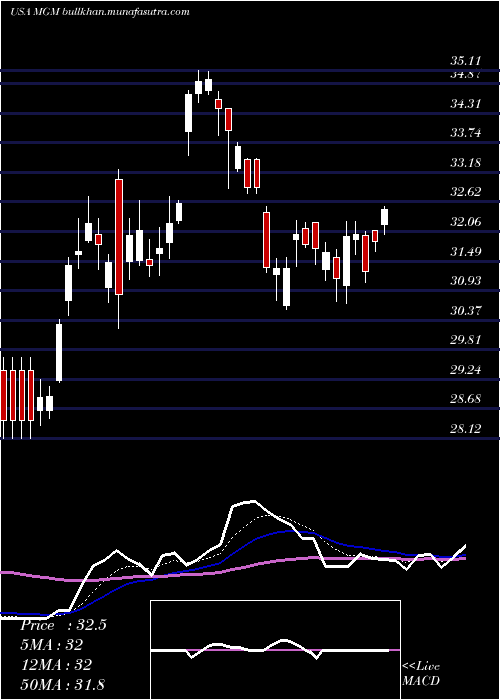
Task: Click the last white candlestick on the right
Action: (384, 217)
